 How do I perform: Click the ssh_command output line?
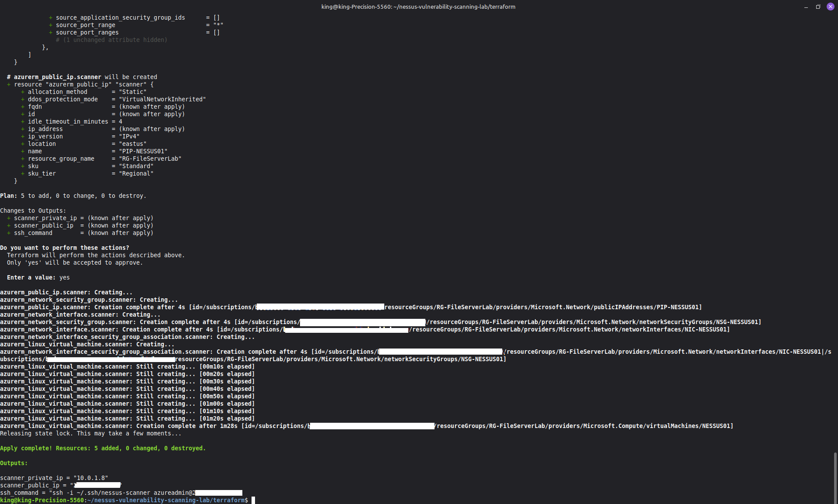click(121, 493)
